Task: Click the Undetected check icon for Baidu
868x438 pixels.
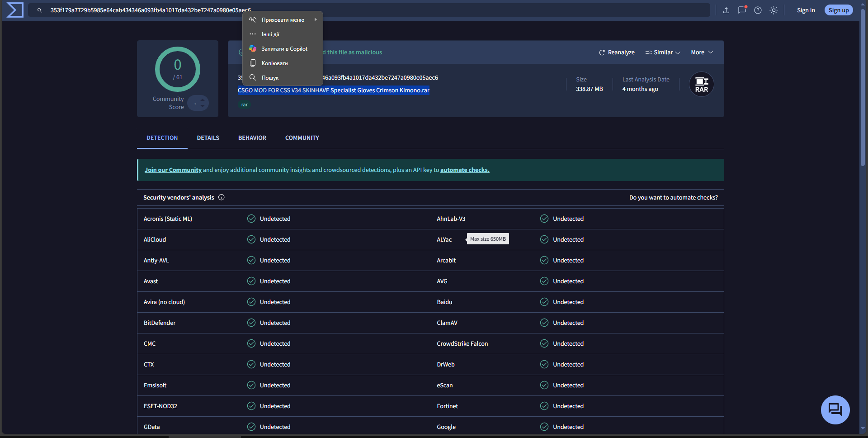Action: pyautogui.click(x=544, y=302)
